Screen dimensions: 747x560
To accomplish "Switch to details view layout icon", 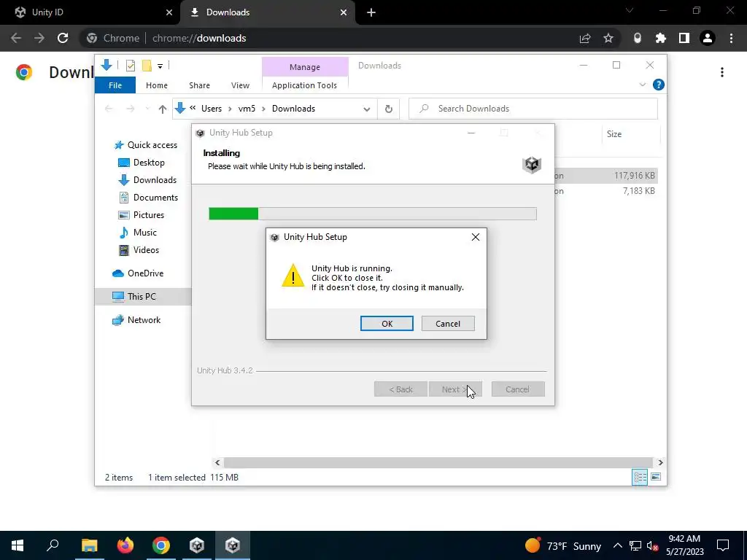I will coord(640,477).
